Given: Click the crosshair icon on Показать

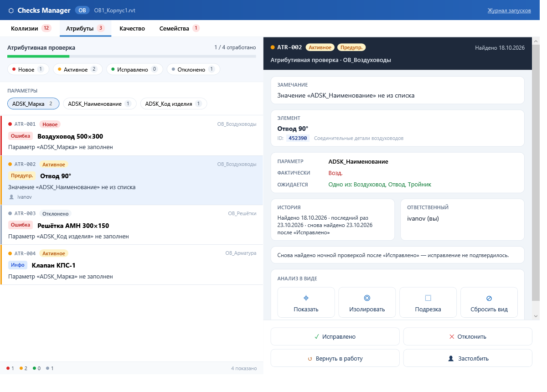Looking at the screenshot, I should click(x=306, y=298).
